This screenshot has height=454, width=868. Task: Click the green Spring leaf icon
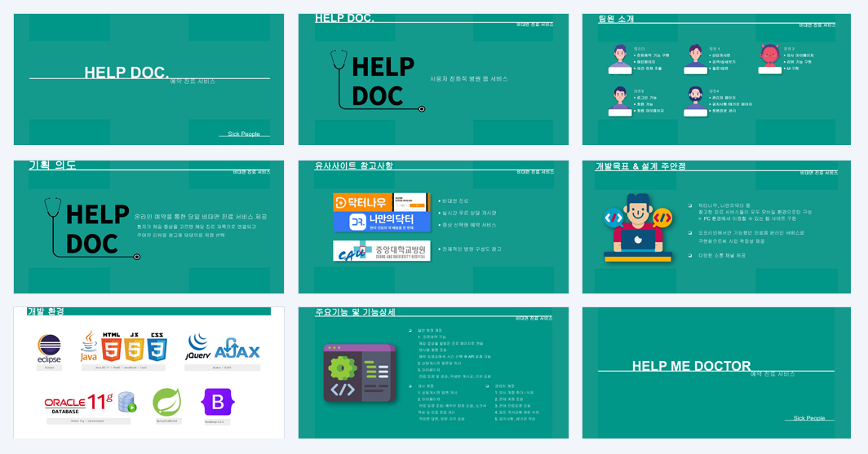166,402
